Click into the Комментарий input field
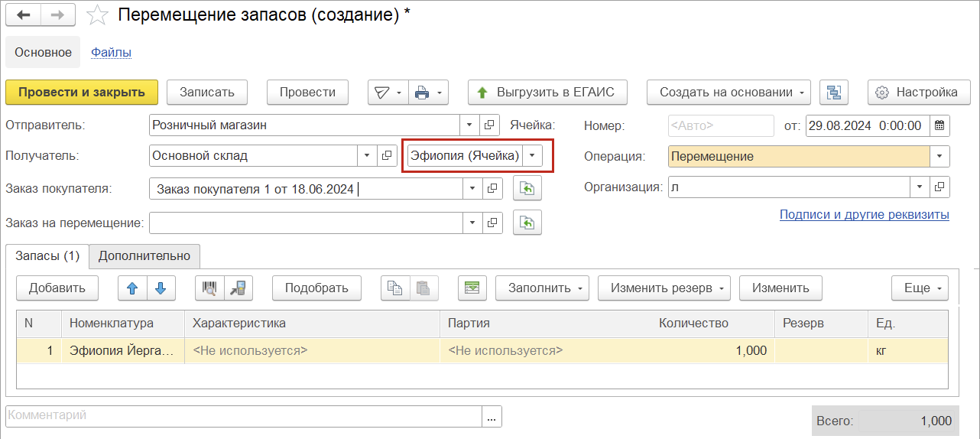This screenshot has height=439, width=980. point(244,416)
